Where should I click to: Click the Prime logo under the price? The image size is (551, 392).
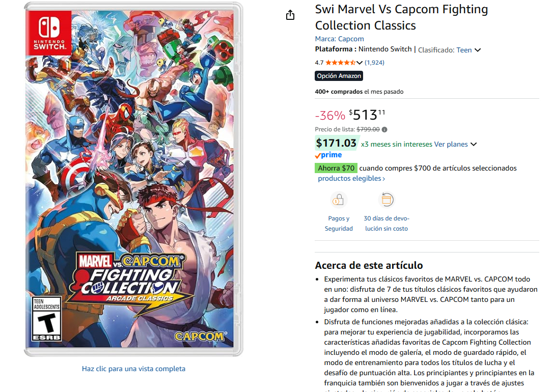[x=328, y=155]
